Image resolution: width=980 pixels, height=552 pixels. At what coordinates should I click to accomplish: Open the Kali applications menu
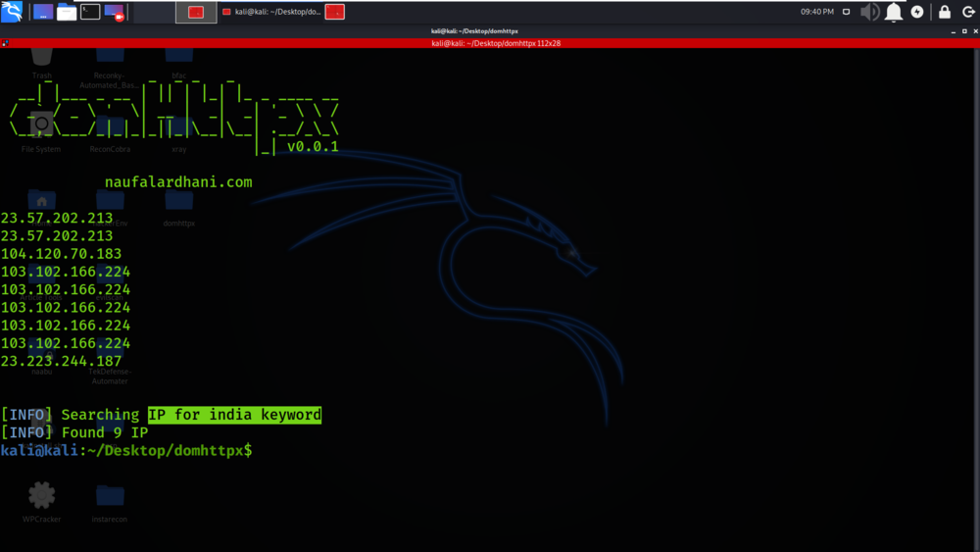(x=12, y=11)
